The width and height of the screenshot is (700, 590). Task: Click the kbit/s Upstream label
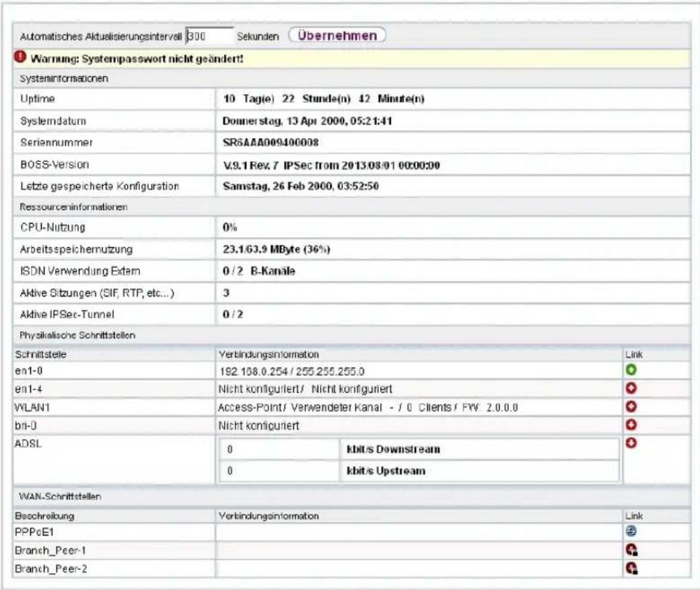(x=386, y=471)
